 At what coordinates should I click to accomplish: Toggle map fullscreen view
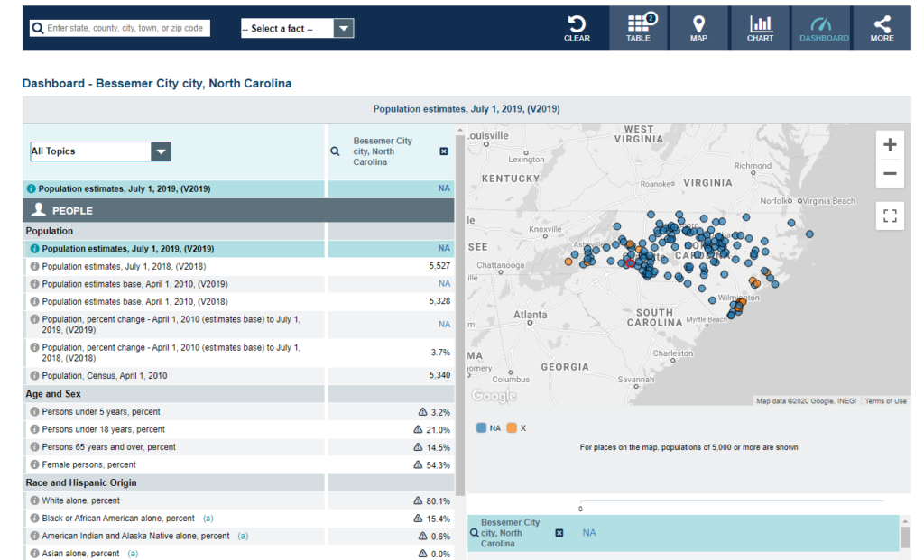tap(890, 216)
